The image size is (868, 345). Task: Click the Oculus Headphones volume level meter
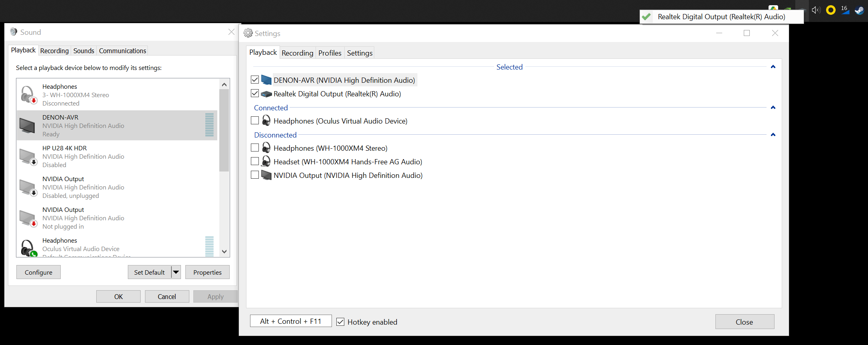[x=209, y=246]
